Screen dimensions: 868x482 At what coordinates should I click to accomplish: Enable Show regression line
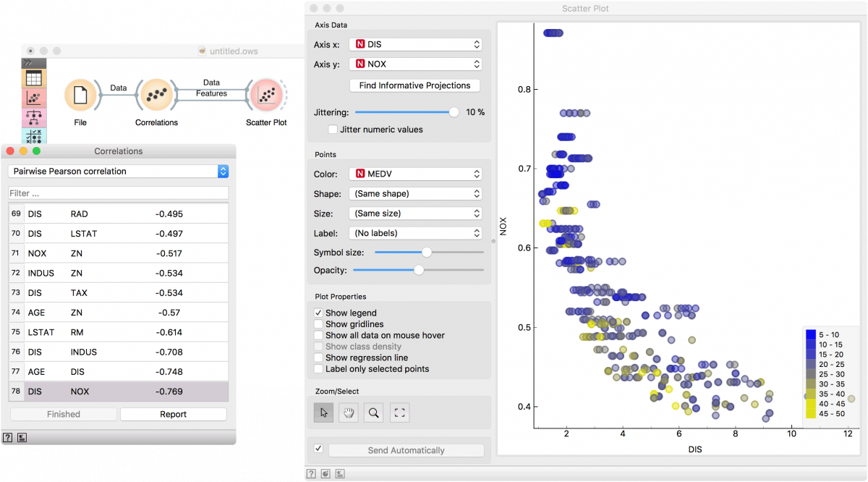[x=318, y=358]
